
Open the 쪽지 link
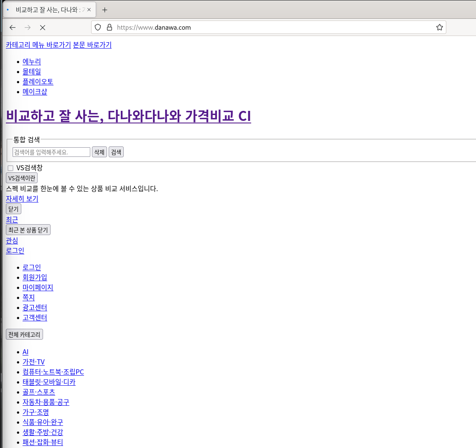click(28, 297)
